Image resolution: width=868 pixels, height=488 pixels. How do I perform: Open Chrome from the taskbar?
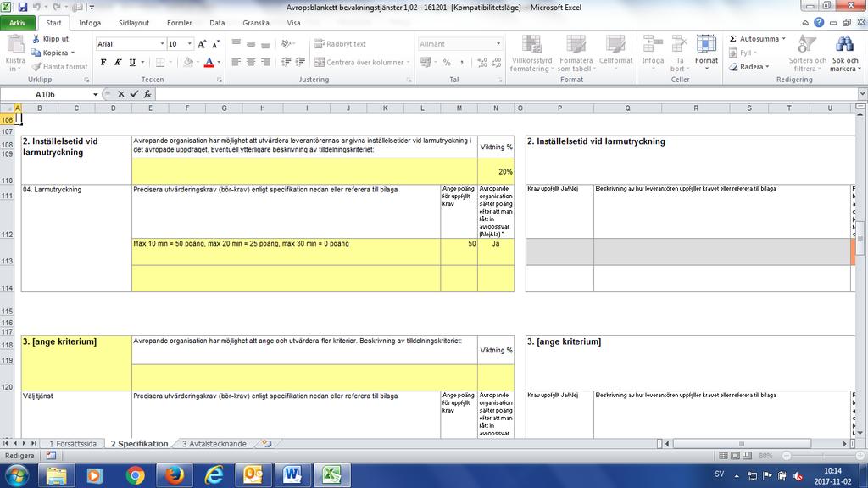pyautogui.click(x=135, y=475)
